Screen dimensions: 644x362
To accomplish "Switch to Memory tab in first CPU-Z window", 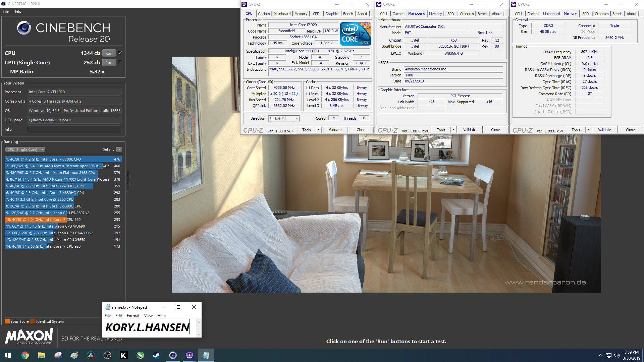I will 301,14.
